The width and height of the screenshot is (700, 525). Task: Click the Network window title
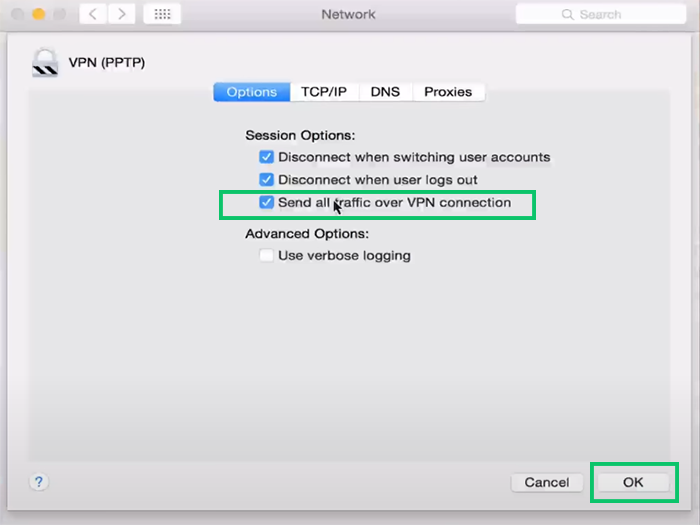click(349, 14)
